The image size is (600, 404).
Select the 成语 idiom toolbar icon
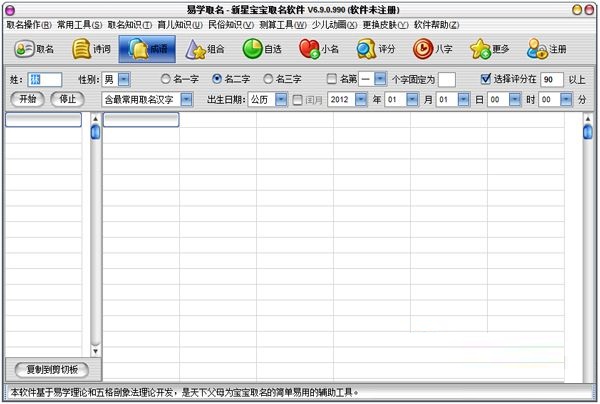(x=147, y=49)
